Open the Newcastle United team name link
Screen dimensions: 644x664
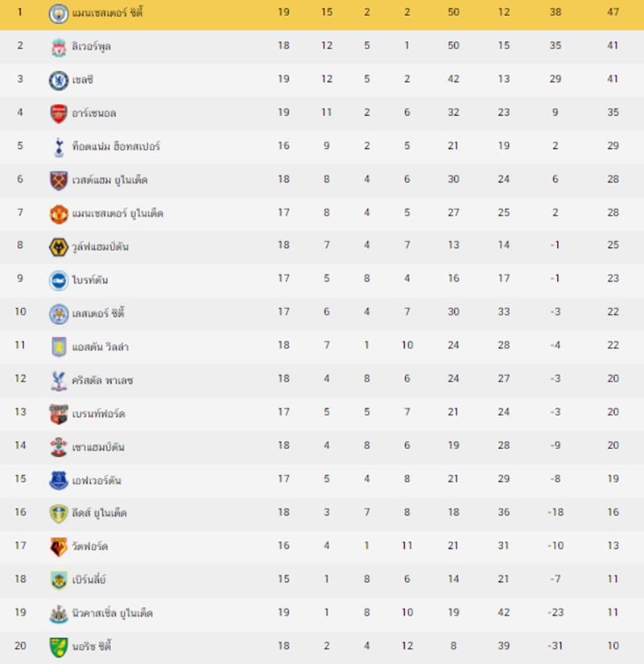[112, 613]
